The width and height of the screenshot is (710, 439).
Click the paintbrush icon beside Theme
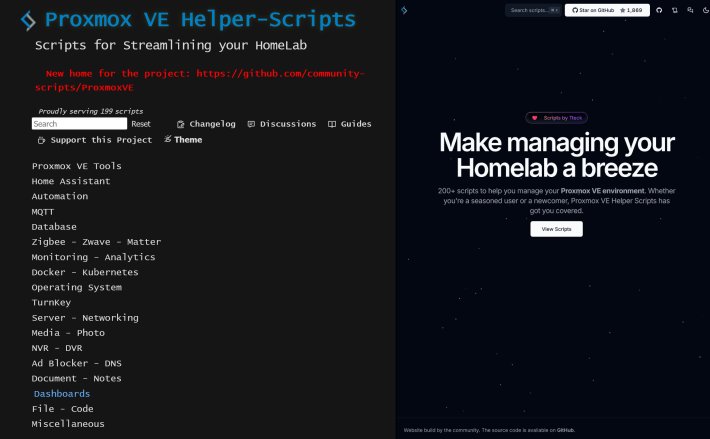click(168, 139)
